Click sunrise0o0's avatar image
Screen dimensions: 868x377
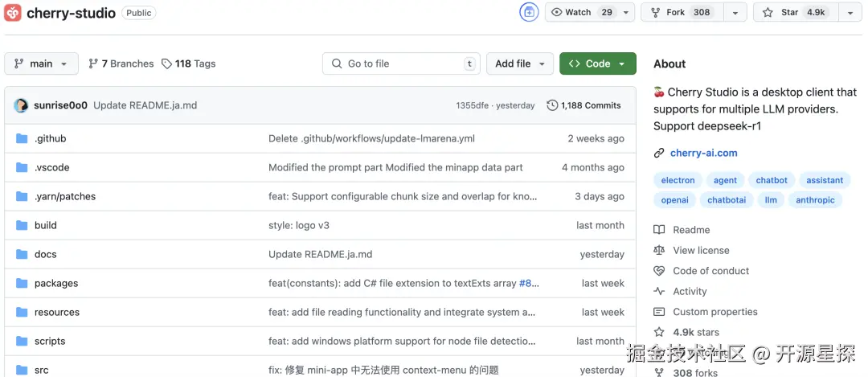[22, 105]
